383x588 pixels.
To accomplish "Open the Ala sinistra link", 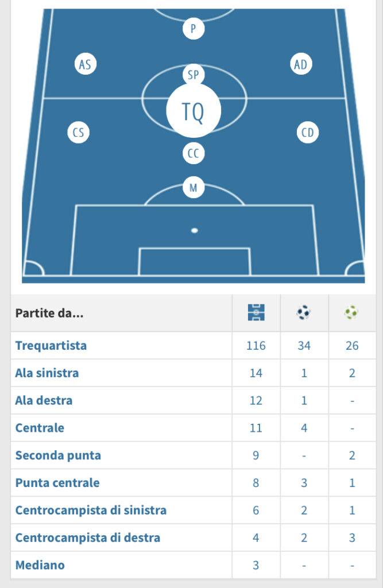I will pyautogui.click(x=47, y=373).
